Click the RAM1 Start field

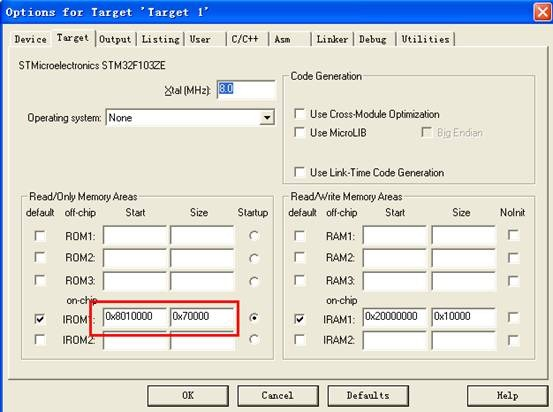[394, 235]
